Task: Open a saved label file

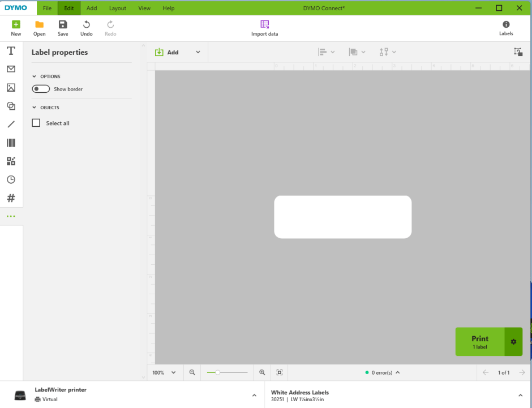Action: point(40,28)
